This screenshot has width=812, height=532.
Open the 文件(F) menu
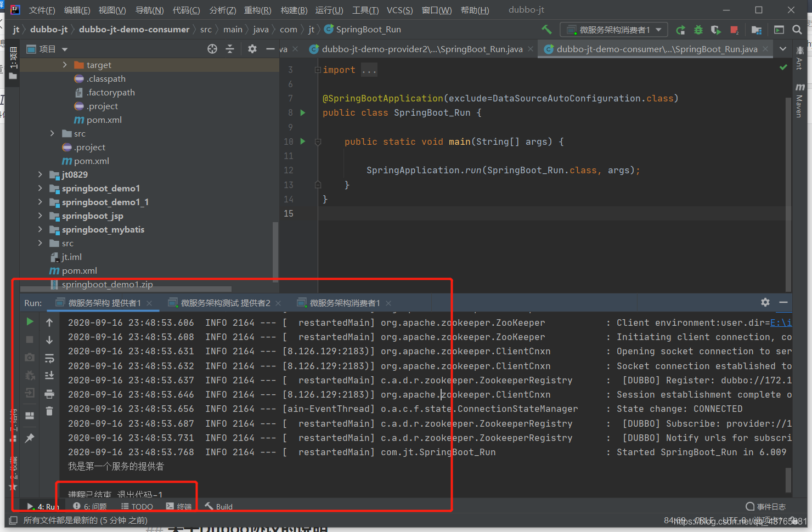click(42, 10)
